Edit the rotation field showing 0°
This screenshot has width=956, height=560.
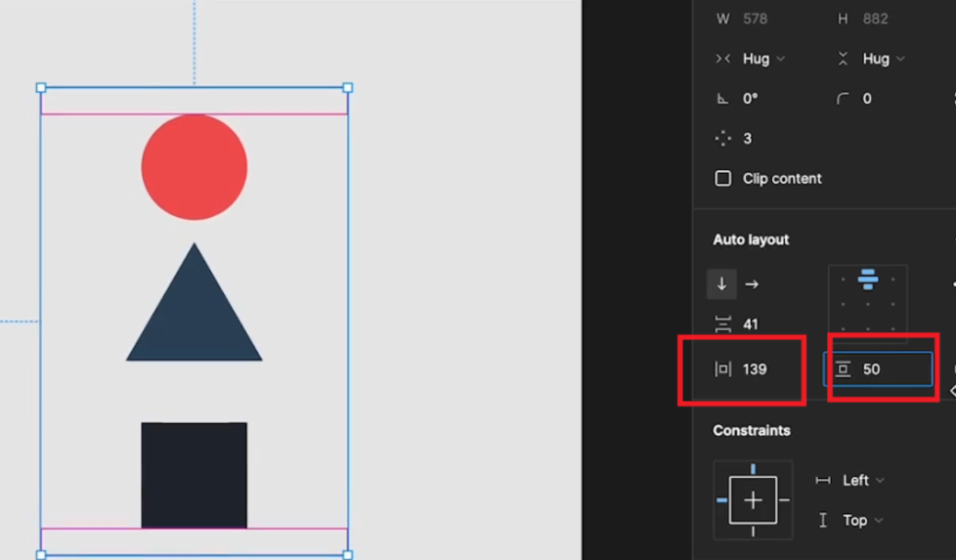coord(750,99)
